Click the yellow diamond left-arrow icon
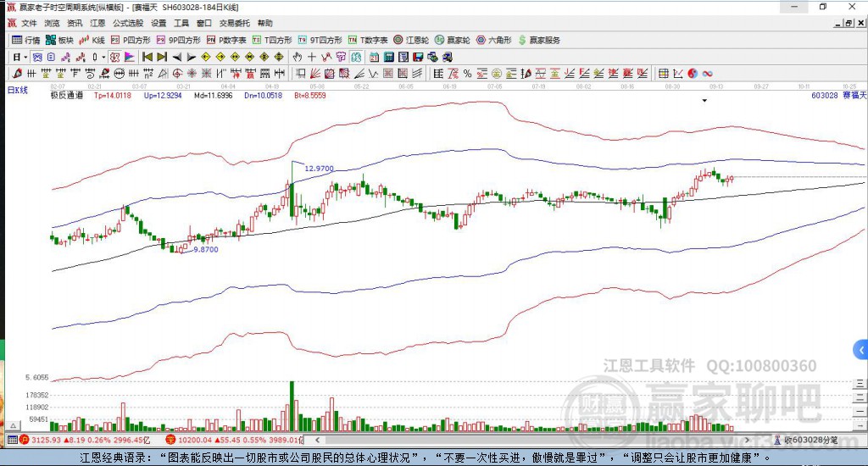868x466 pixels. (x=205, y=57)
